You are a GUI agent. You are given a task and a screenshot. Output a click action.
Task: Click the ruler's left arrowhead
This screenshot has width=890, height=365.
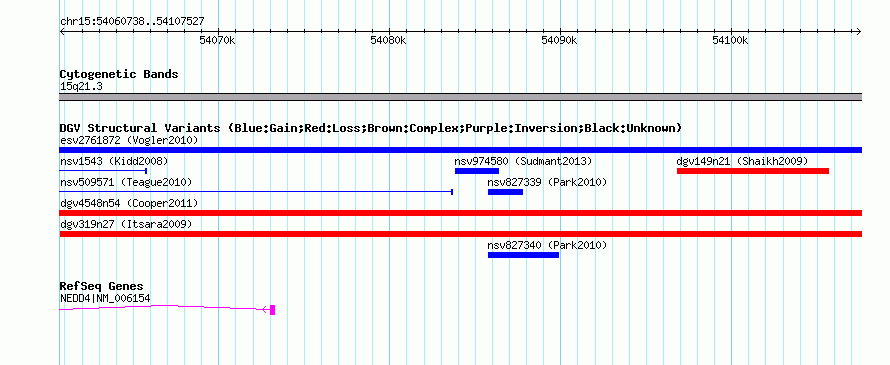coord(62,32)
